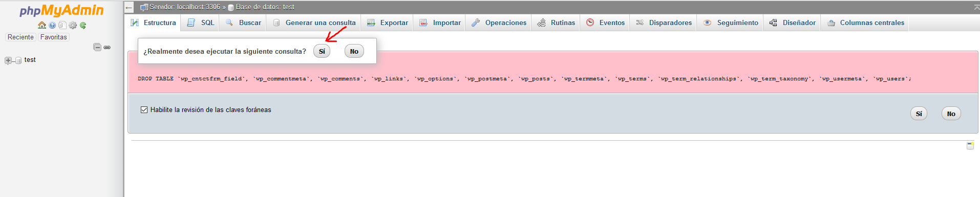This screenshot has height=197, width=980.
Task: Open the Estructura tab
Action: pyautogui.click(x=153, y=23)
